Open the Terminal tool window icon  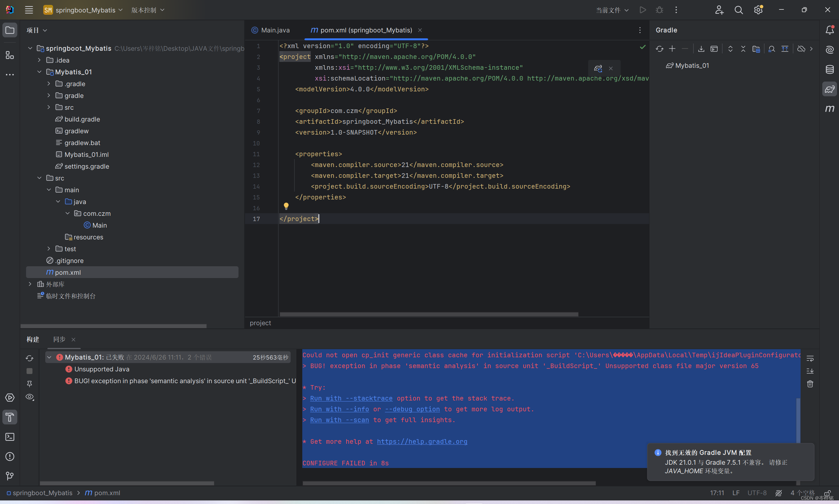(10, 437)
